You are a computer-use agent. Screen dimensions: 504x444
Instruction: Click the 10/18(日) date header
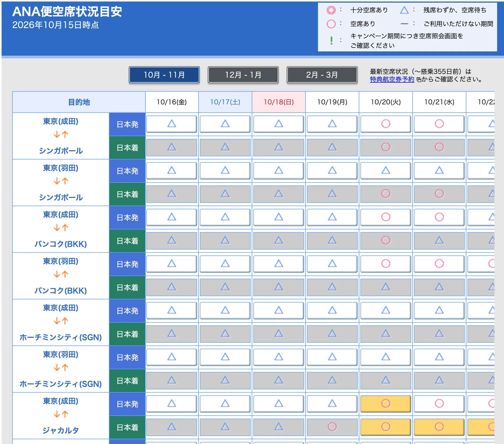coord(279,102)
